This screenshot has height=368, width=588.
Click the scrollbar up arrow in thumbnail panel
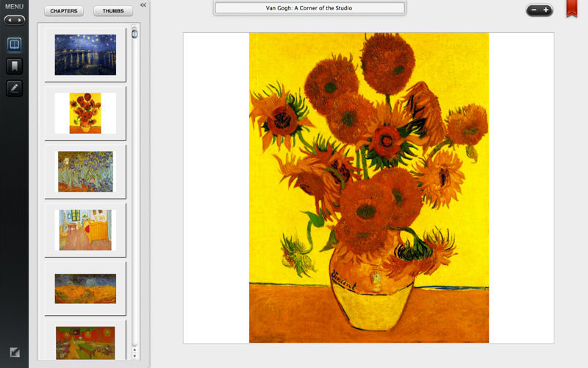(x=135, y=350)
